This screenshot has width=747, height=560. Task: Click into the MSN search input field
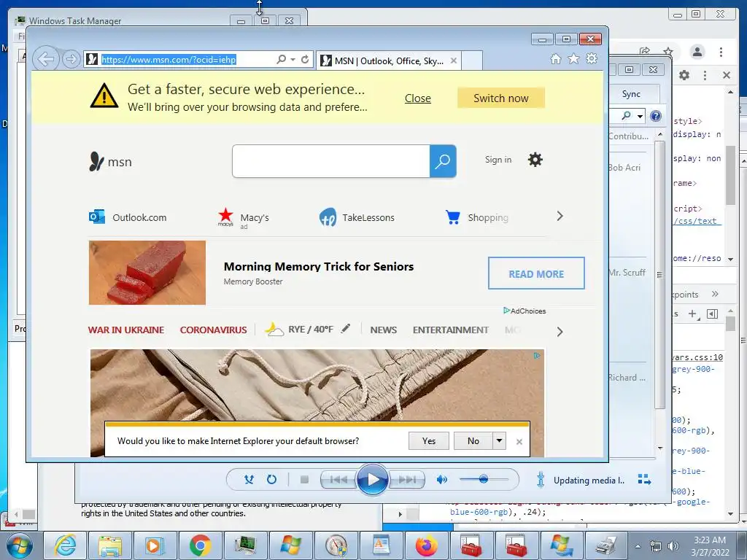330,161
